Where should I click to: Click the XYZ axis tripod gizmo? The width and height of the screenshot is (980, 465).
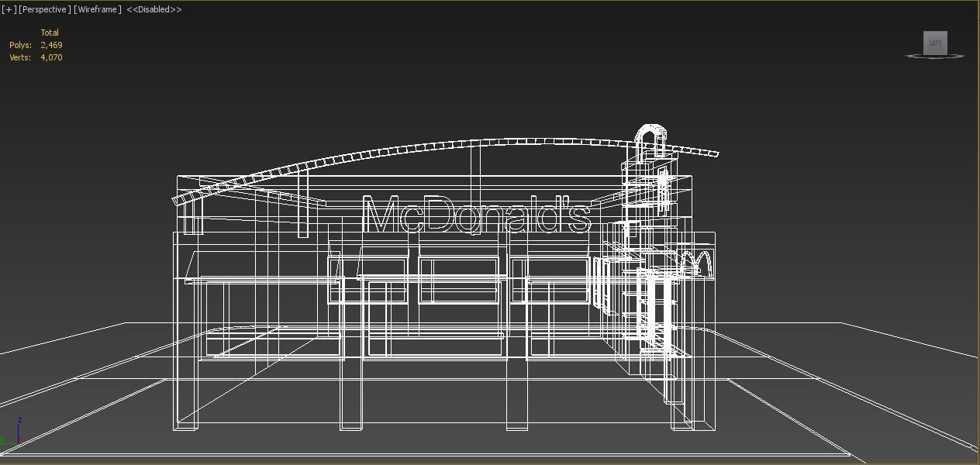tap(12, 432)
